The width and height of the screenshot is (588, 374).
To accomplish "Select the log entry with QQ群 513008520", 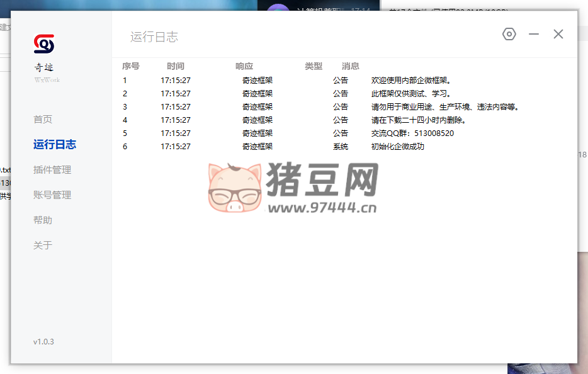I will coord(412,133).
